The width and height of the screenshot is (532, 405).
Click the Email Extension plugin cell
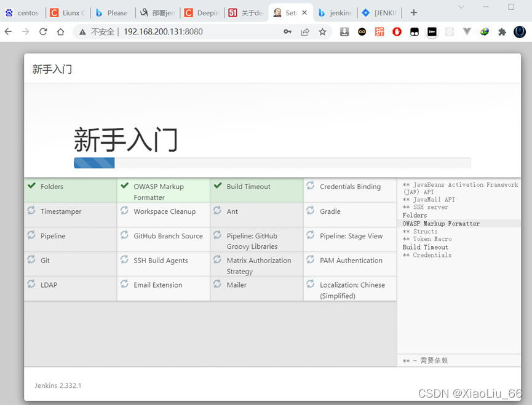tap(164, 288)
